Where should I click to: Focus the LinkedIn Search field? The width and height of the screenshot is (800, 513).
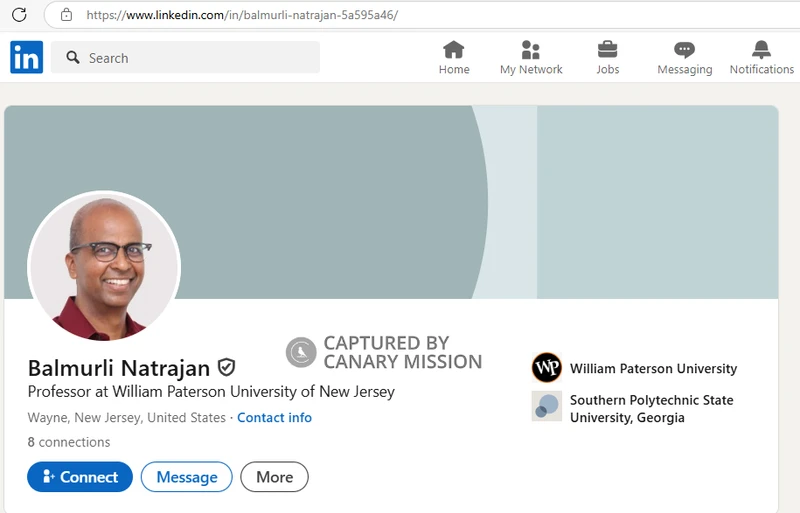(x=185, y=57)
